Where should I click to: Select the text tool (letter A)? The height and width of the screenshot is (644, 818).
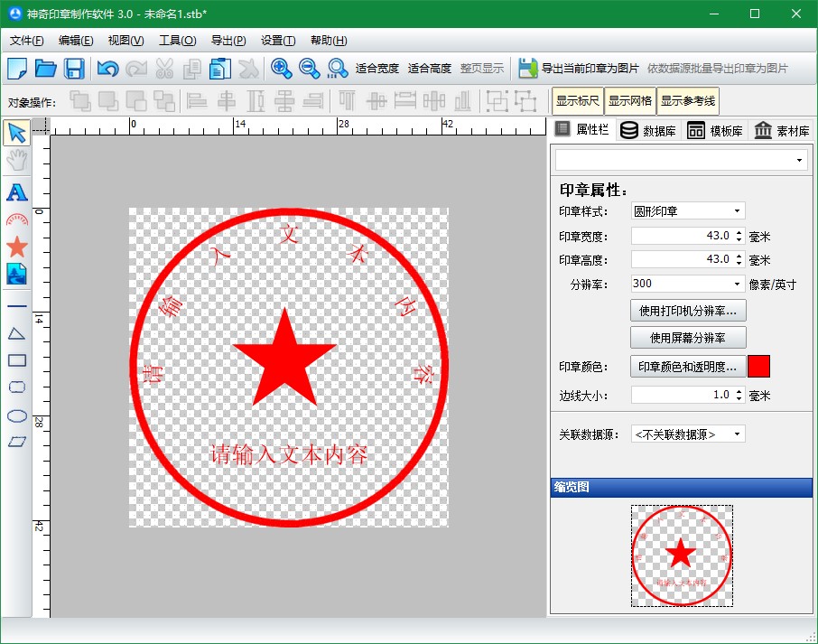(x=16, y=191)
